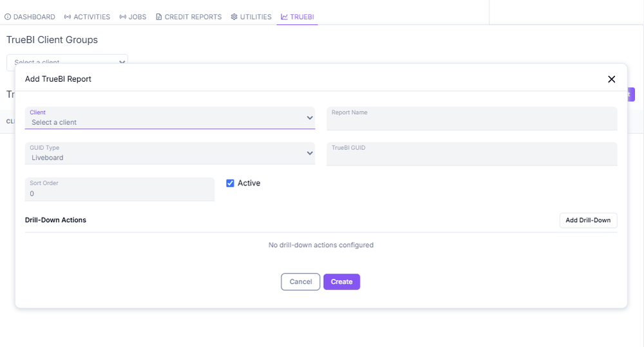Expand the GUID Type dropdown

point(170,153)
